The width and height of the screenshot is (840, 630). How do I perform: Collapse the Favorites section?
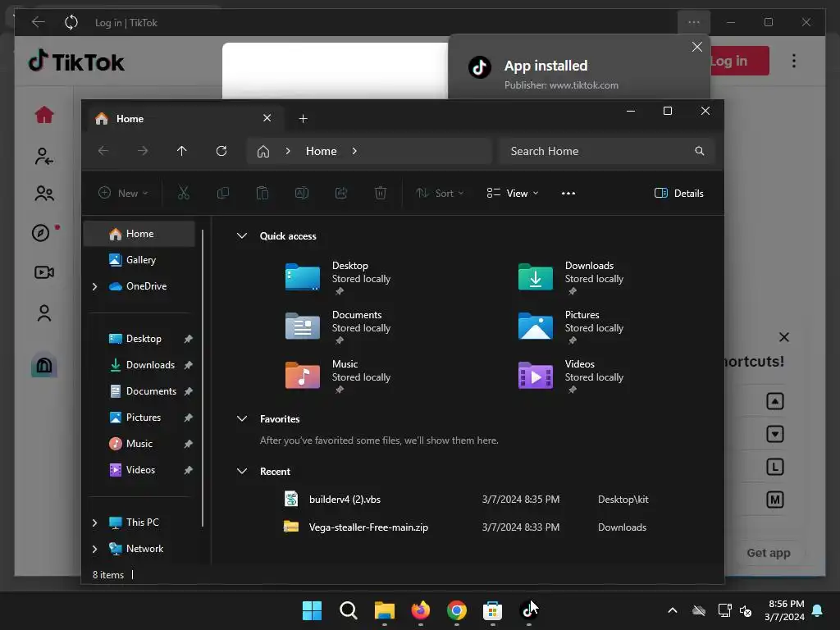[242, 419]
